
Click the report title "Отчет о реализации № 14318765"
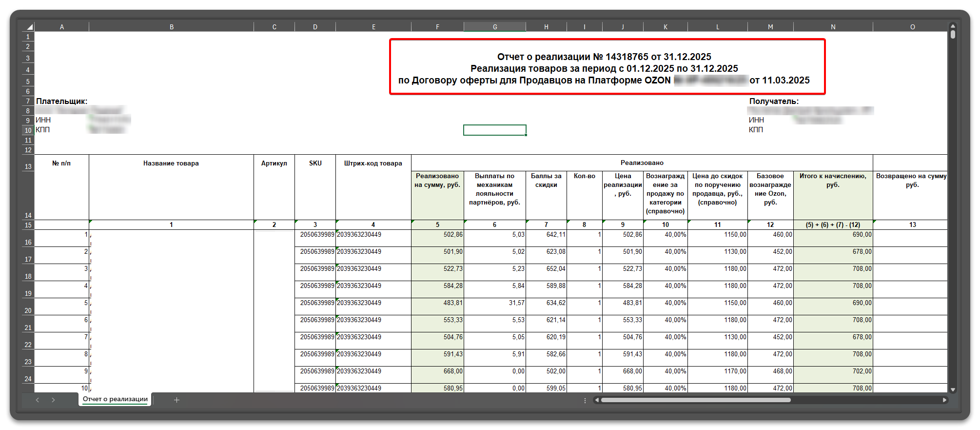[604, 57]
